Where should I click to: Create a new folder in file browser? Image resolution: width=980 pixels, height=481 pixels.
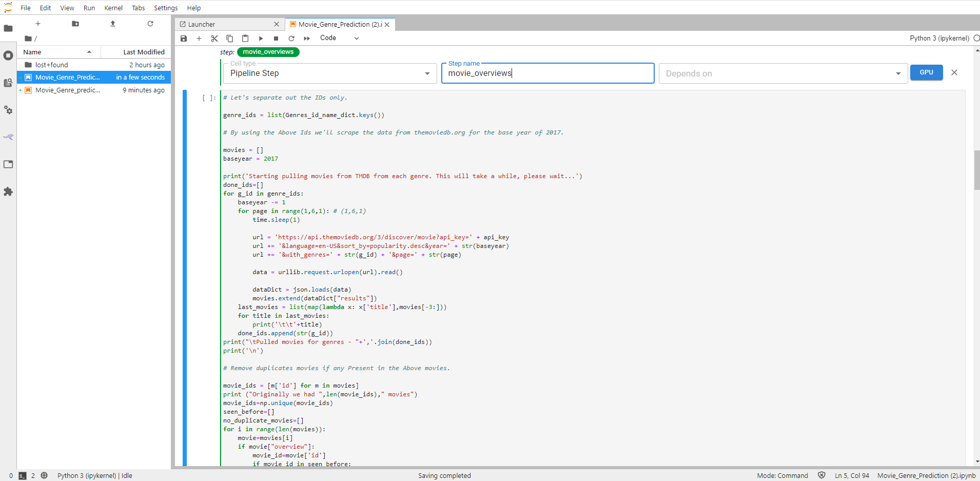tap(75, 24)
